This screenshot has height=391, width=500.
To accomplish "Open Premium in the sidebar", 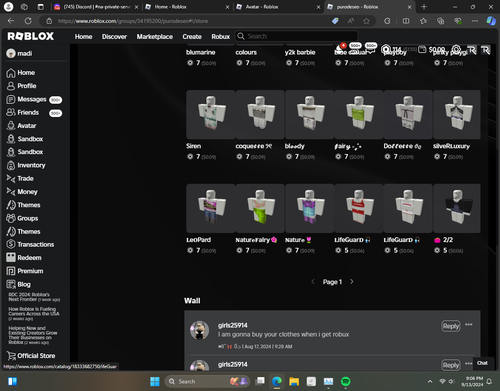I will coord(25,271).
